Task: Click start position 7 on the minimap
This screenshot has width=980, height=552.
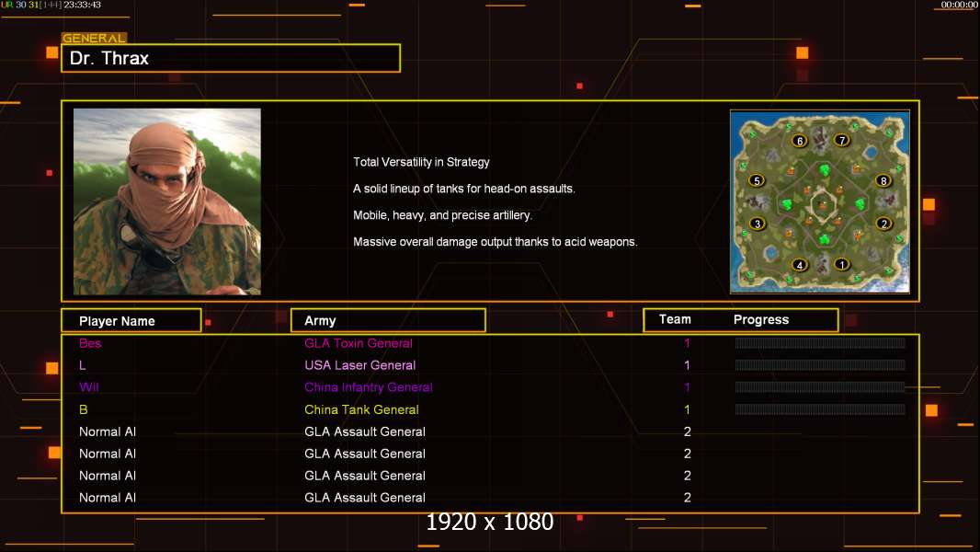Action: [842, 141]
